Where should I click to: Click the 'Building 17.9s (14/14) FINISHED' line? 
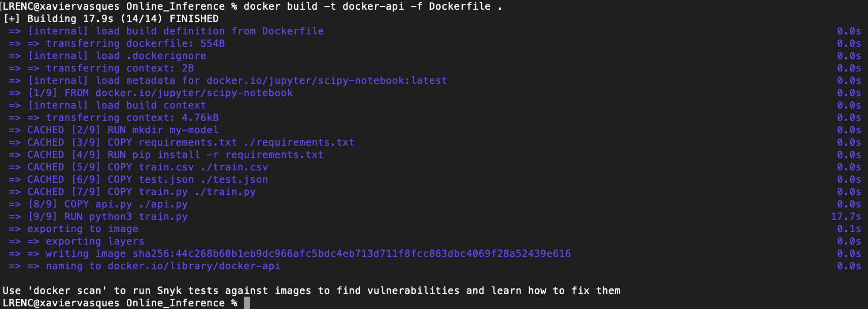[x=122, y=19]
